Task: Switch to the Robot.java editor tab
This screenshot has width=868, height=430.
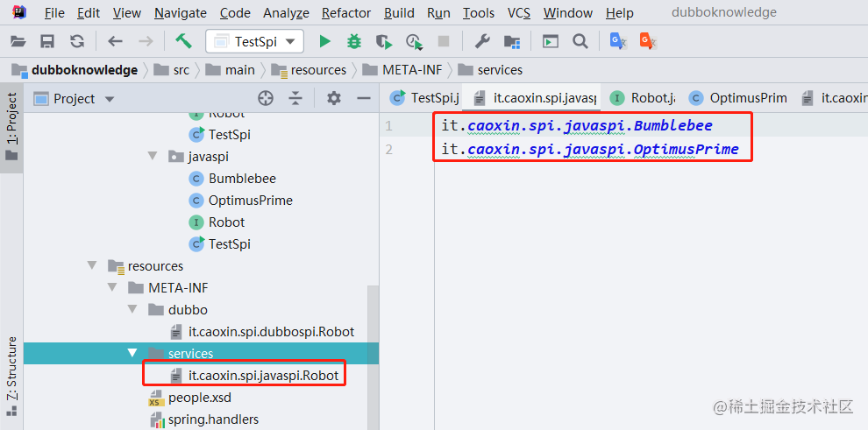Action: (x=643, y=98)
